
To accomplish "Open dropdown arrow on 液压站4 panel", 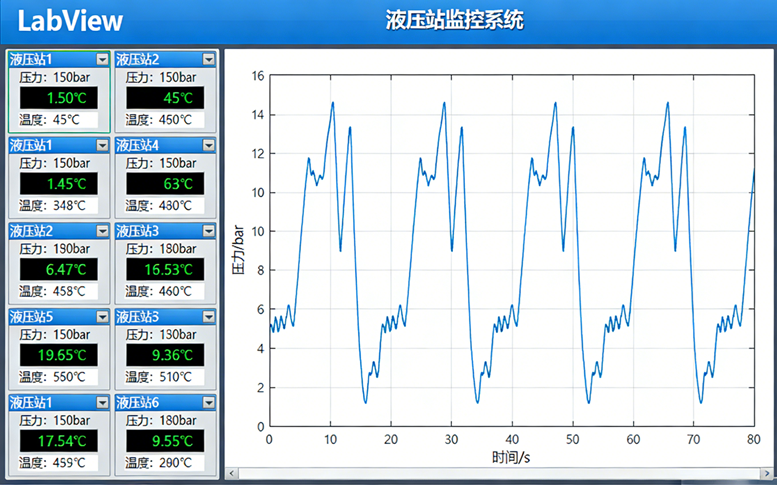I will tap(208, 146).
